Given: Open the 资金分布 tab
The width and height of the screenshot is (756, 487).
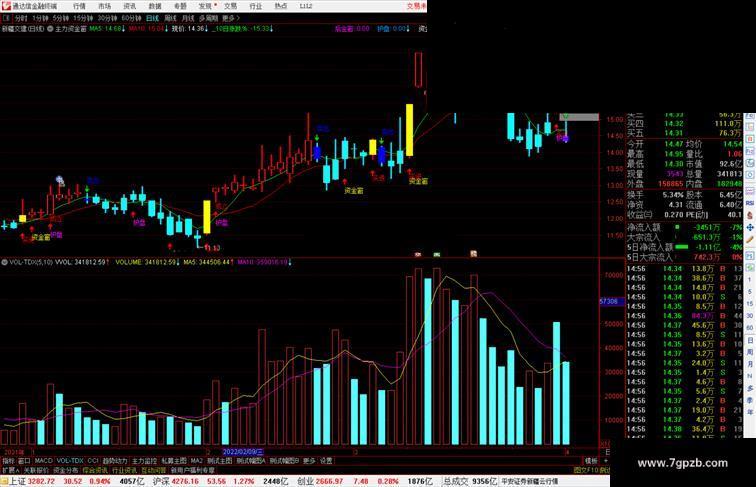Looking at the screenshot, I should tap(66, 470).
